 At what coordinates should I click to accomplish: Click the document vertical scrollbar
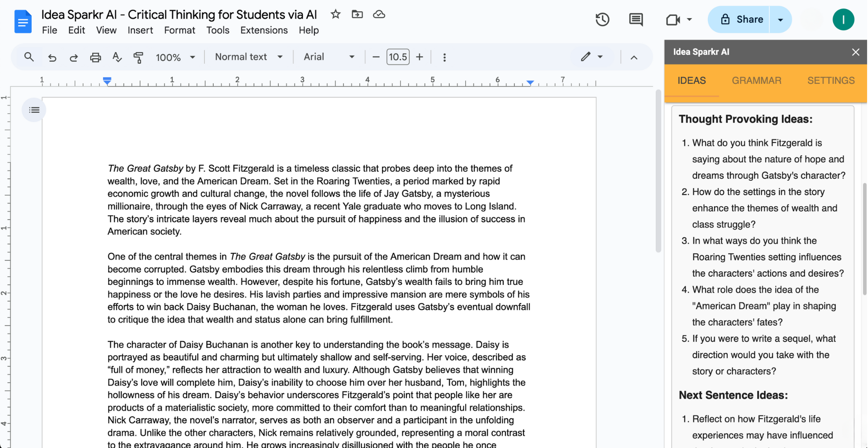pyautogui.click(x=658, y=171)
